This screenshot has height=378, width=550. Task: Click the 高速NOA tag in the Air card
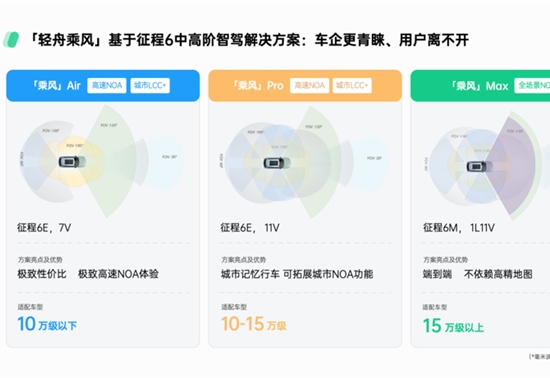[107, 86]
